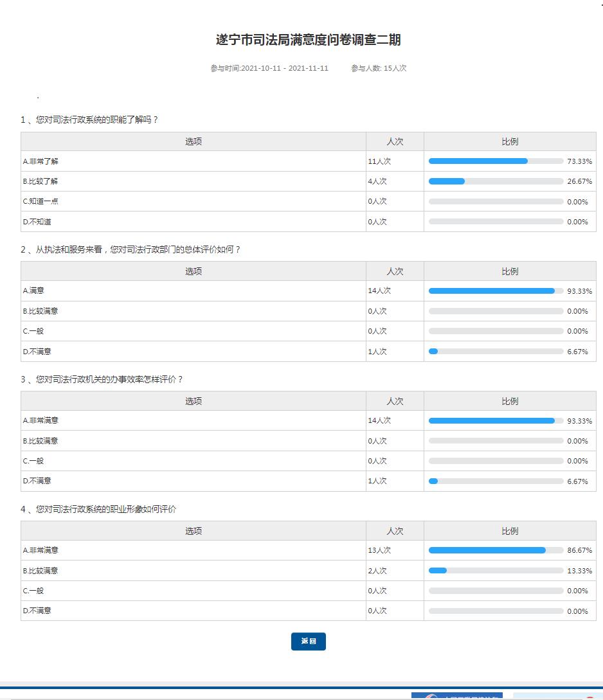Click the survey title 遂宁市司法局满意度问卷调查二期

click(x=308, y=40)
